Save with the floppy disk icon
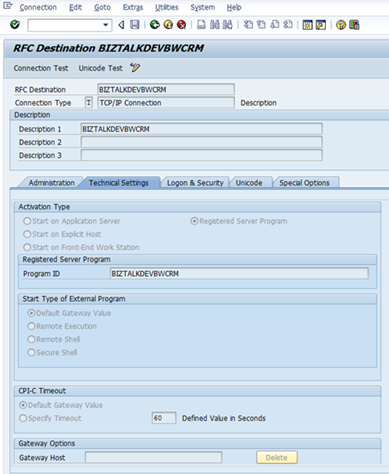Image resolution: width=389 pixels, height=474 pixels. coord(135,25)
